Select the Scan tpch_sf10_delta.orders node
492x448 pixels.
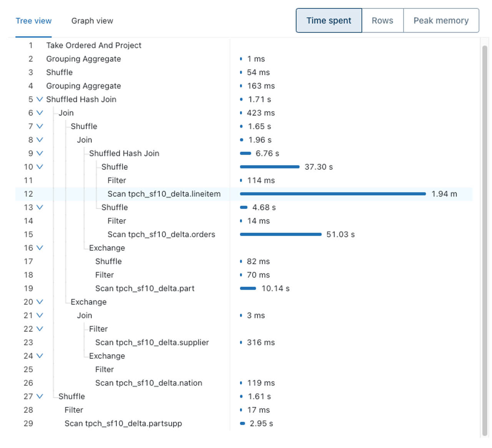click(x=161, y=234)
